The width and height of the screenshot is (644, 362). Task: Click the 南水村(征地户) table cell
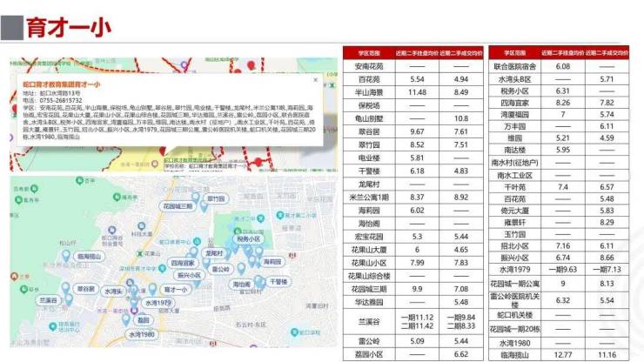click(514, 163)
